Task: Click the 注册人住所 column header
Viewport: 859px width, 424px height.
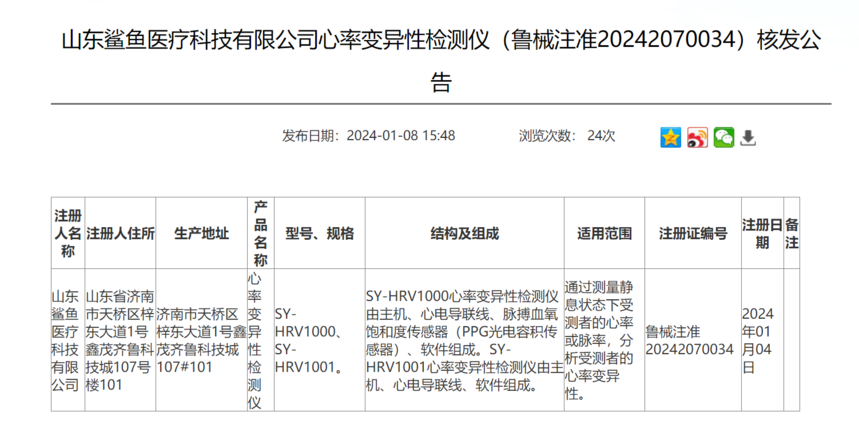Action: pos(121,233)
